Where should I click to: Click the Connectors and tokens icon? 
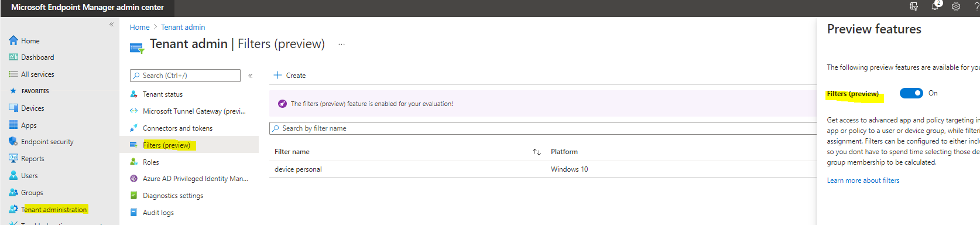(x=133, y=128)
